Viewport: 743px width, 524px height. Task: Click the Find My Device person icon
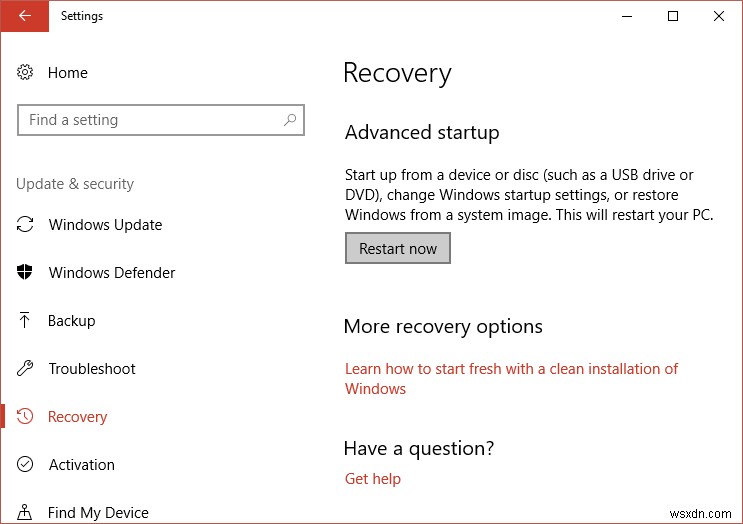[26, 512]
